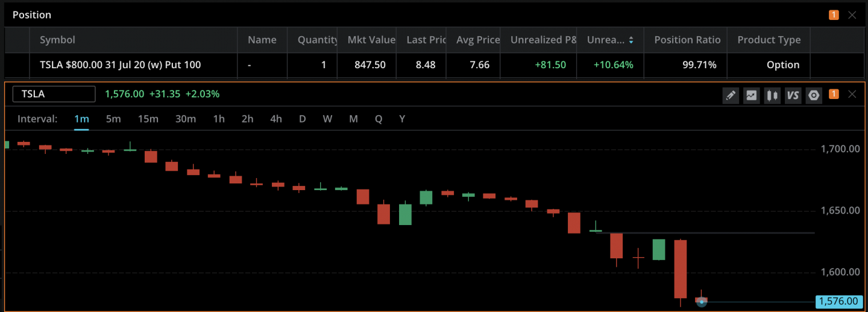Click the 1,576.00 quote price in chart header
Viewport: 868px width, 312px height.
pyautogui.click(x=124, y=94)
